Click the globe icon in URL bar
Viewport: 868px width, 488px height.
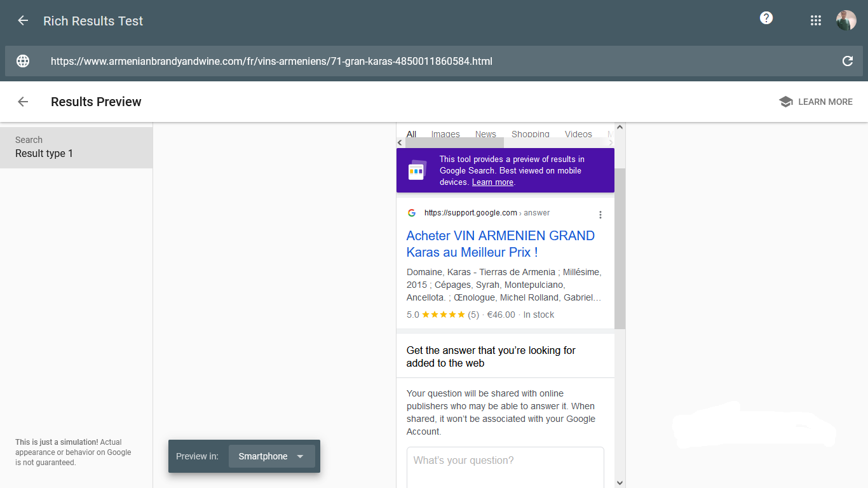[x=23, y=61]
